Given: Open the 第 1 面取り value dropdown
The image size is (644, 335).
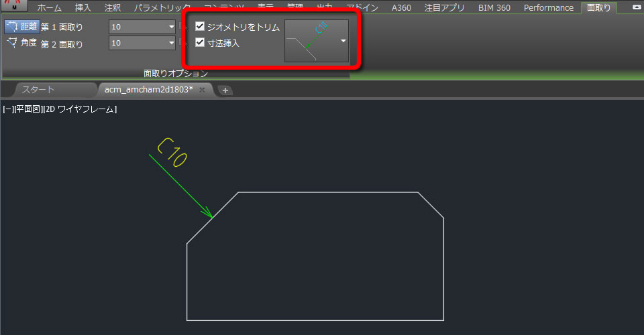Looking at the screenshot, I should click(171, 27).
